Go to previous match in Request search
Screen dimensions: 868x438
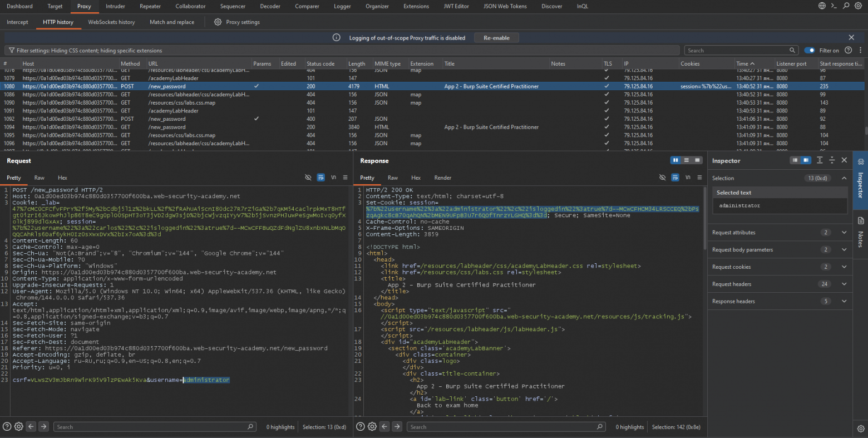point(31,427)
